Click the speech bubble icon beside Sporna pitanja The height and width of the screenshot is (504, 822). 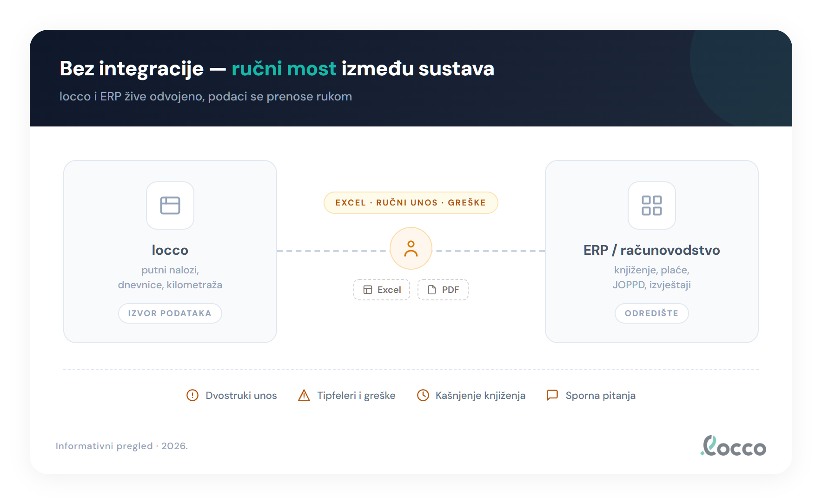[552, 395]
